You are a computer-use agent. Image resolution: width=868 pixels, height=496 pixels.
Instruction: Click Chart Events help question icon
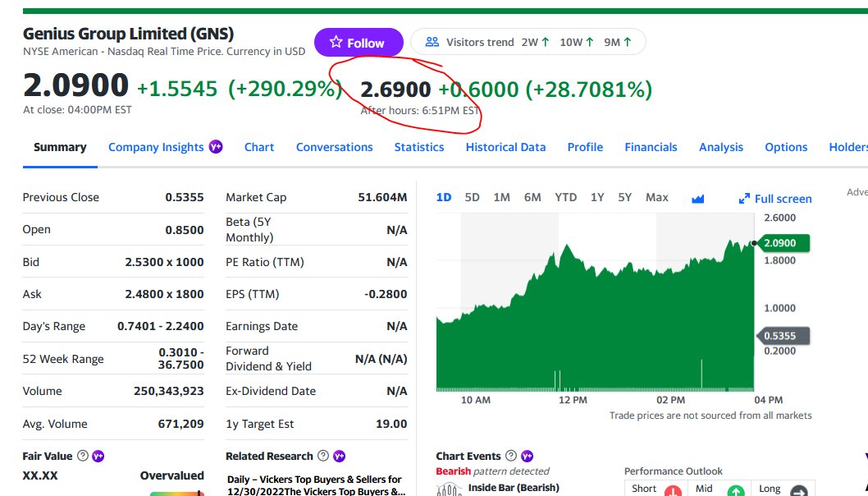511,456
